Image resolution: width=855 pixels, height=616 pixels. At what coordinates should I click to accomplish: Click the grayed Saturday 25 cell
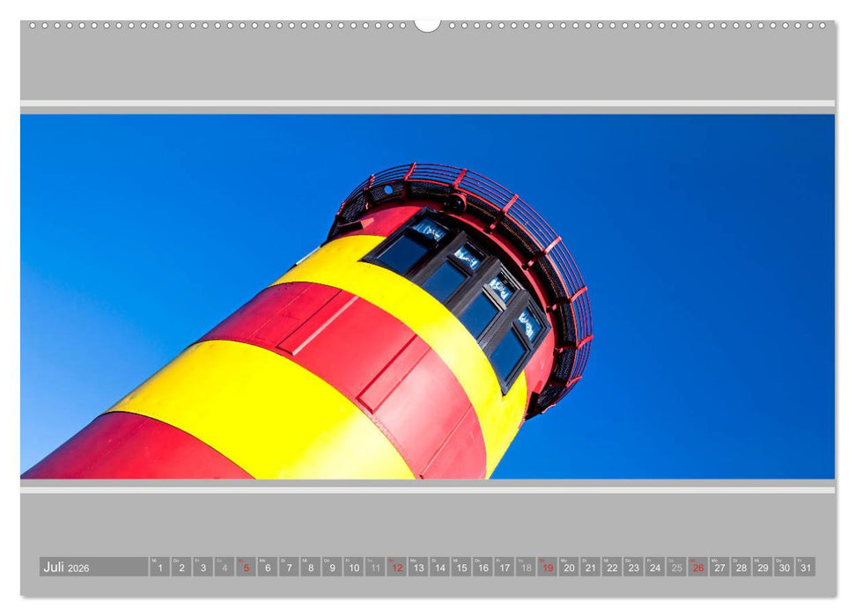[676, 568]
